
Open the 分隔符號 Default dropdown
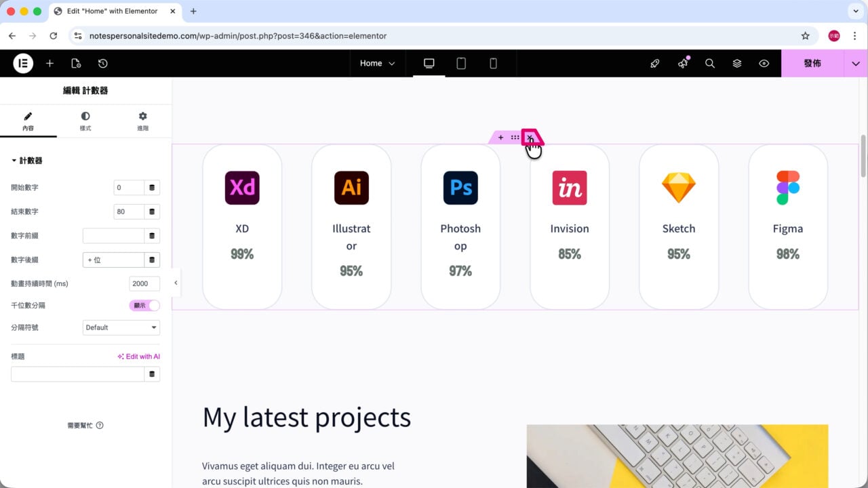pos(121,327)
